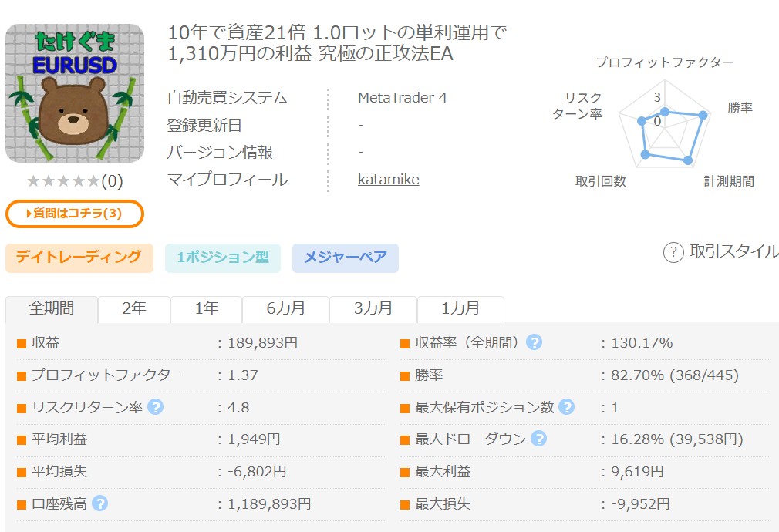Click the 登録更新日 label
The height and width of the screenshot is (532, 779).
(204, 125)
